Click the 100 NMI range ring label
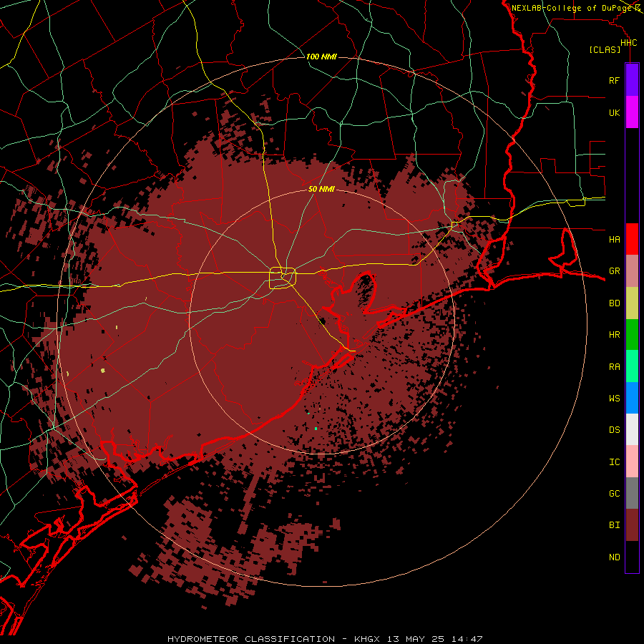The image size is (644, 644). [x=321, y=57]
